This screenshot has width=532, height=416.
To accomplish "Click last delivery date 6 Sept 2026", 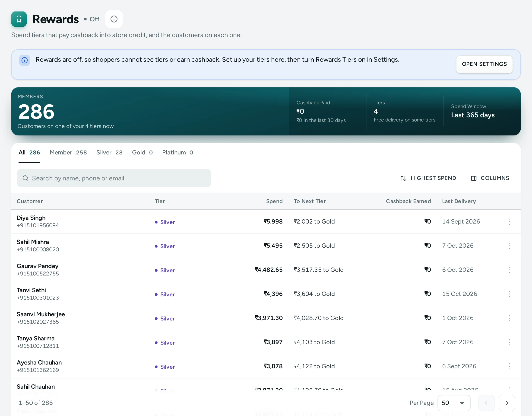I will click(x=459, y=366).
